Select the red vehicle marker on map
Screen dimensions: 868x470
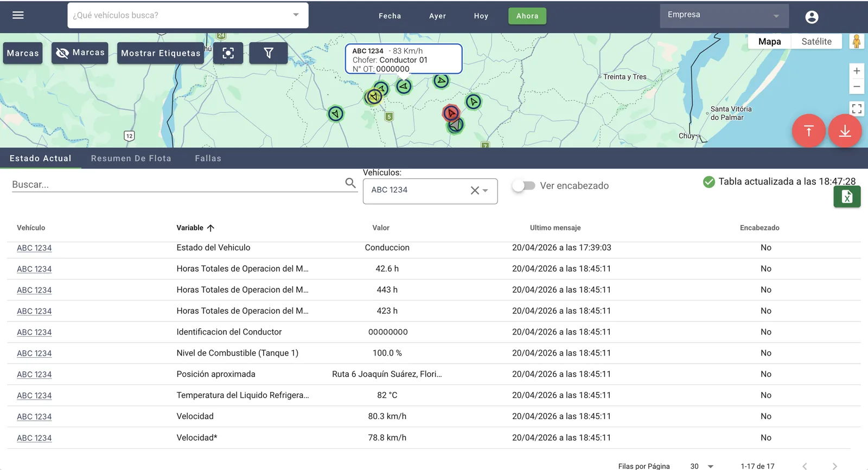[x=451, y=113]
